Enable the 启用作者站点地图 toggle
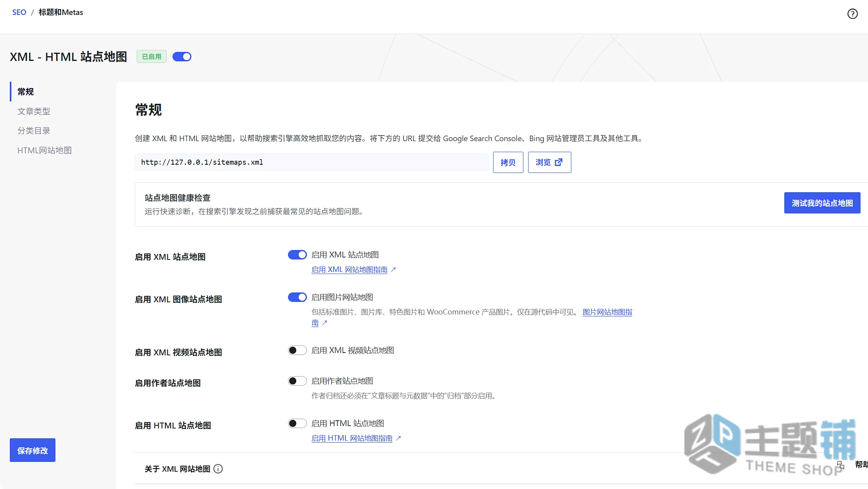The height and width of the screenshot is (489, 868). point(297,381)
